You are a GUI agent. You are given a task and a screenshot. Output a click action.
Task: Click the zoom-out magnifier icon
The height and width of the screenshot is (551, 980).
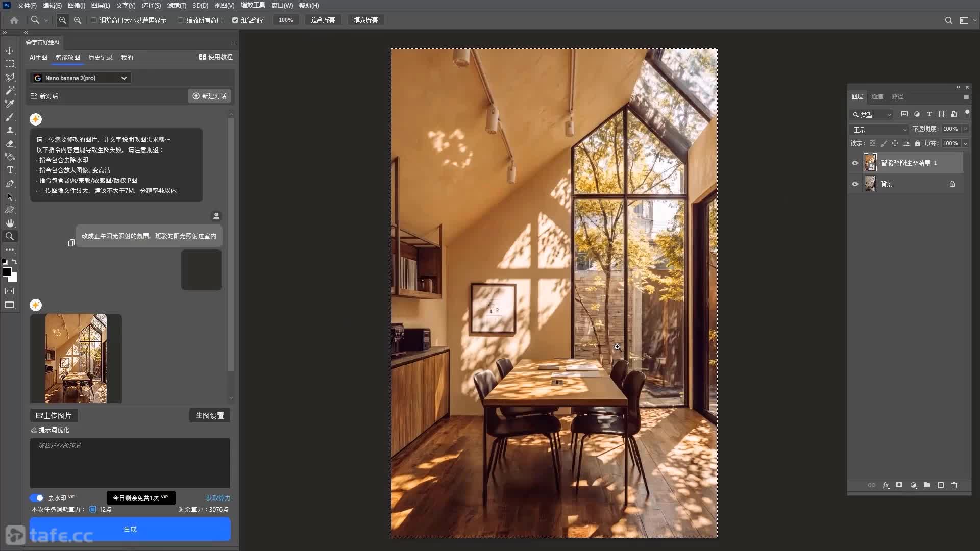coord(78,20)
